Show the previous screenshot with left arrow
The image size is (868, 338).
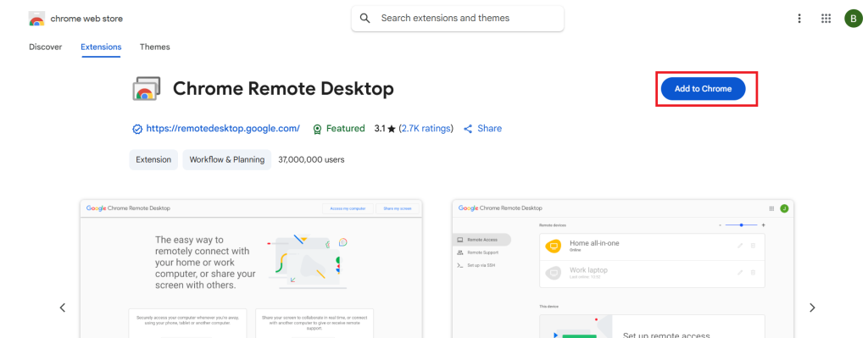pos(63,308)
